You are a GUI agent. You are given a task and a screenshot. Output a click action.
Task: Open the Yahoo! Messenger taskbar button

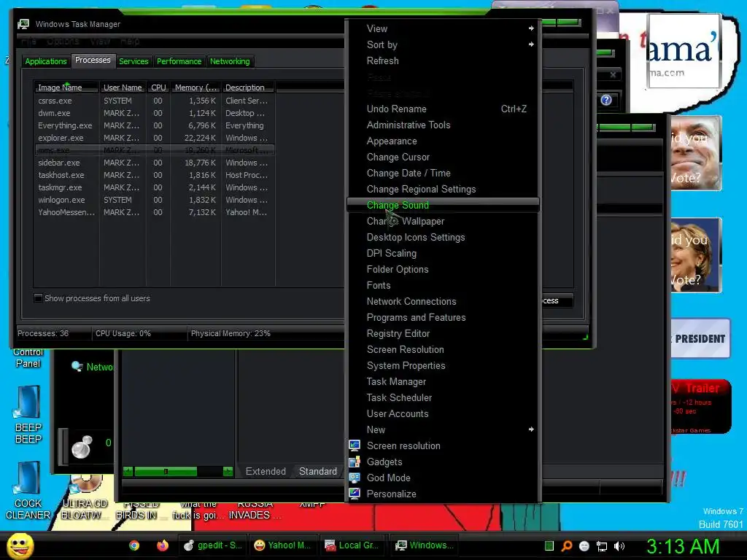click(x=282, y=545)
